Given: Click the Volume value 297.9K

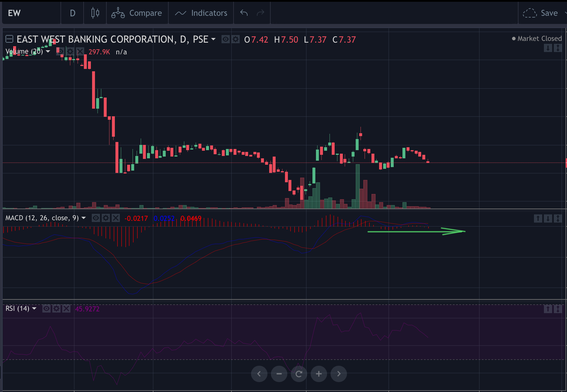Looking at the screenshot, I should click(99, 52).
